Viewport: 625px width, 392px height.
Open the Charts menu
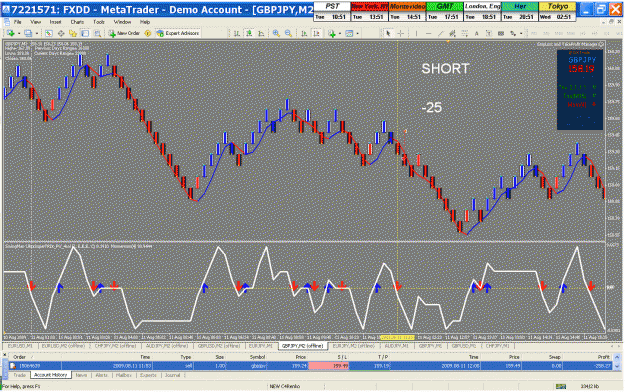[77, 22]
